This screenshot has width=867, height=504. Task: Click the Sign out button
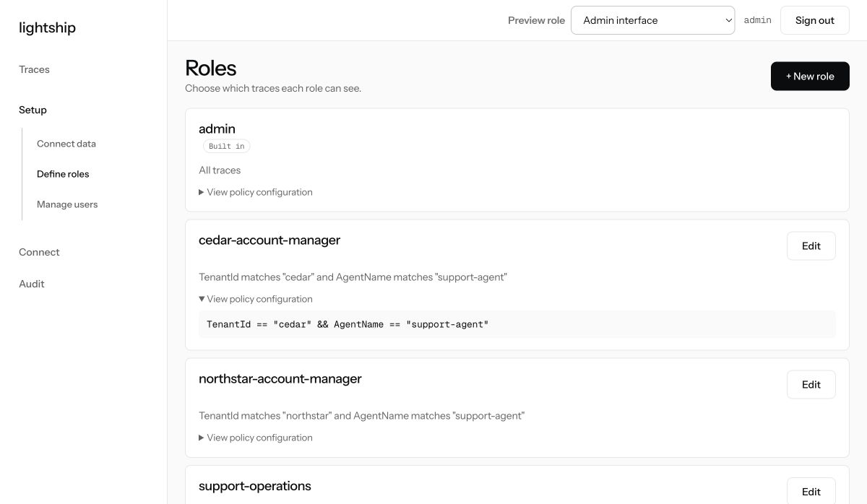click(814, 20)
